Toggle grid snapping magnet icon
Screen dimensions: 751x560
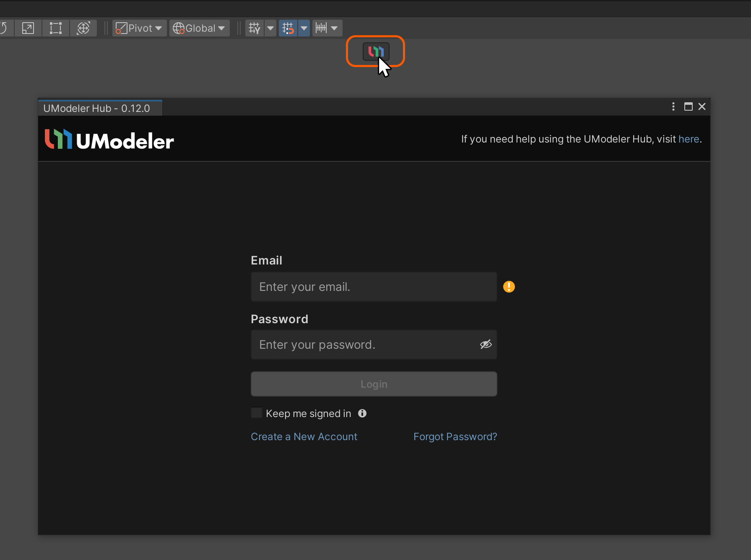[x=288, y=28]
